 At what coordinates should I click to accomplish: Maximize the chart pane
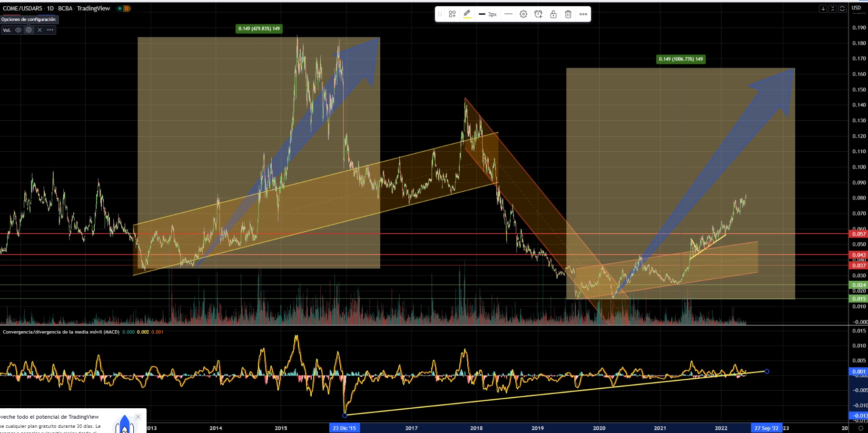click(x=842, y=9)
